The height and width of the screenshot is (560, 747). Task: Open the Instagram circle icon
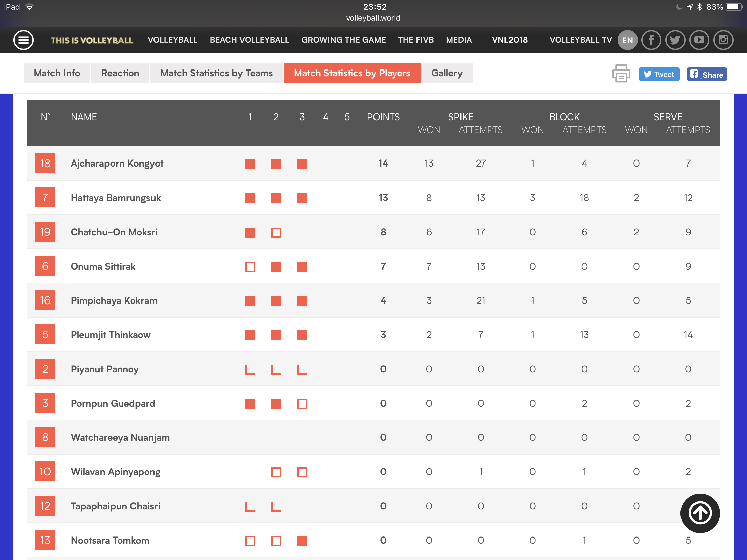point(723,40)
